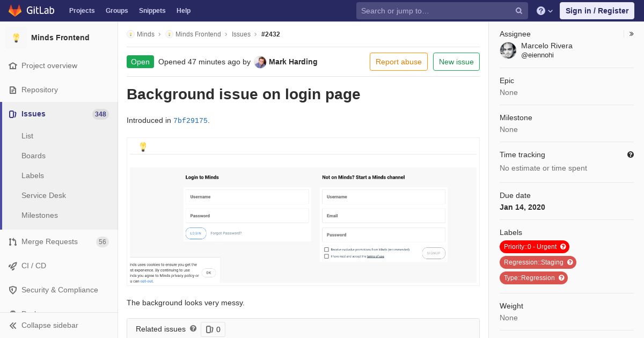Open Issues in the sidebar
This screenshot has width=644, height=338.
tap(33, 114)
